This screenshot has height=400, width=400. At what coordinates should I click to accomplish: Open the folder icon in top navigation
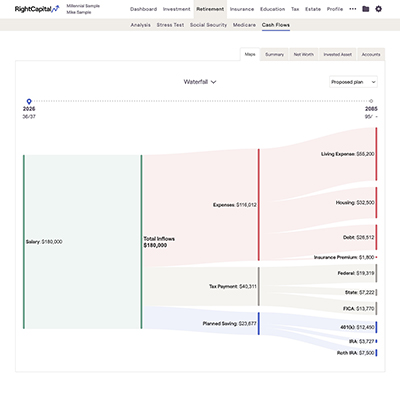tap(366, 9)
